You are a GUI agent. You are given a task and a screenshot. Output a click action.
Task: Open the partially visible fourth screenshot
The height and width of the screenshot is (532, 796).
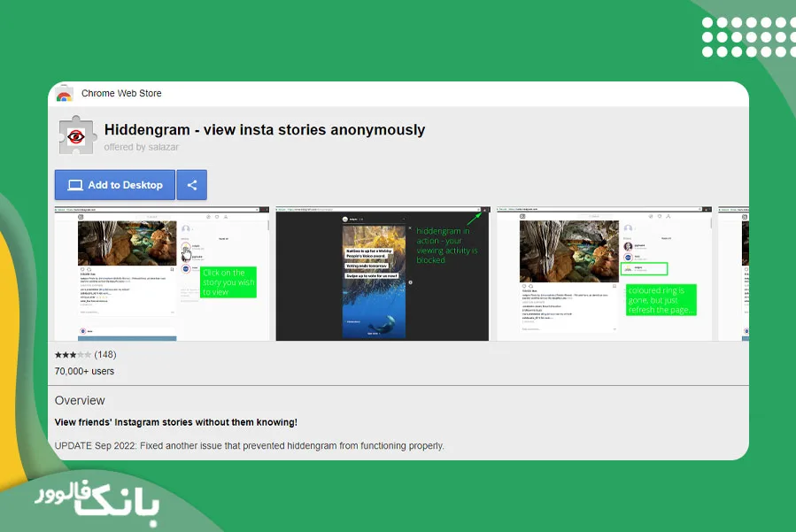pos(733,274)
